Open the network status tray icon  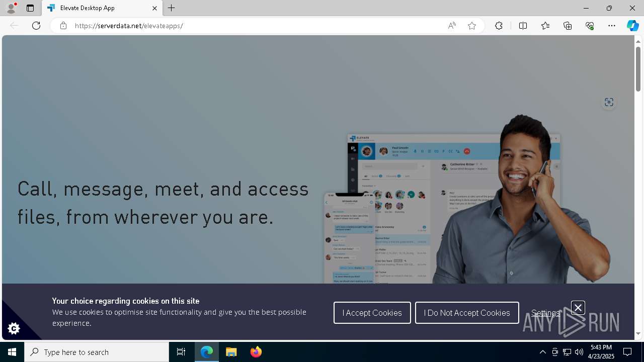click(567, 352)
